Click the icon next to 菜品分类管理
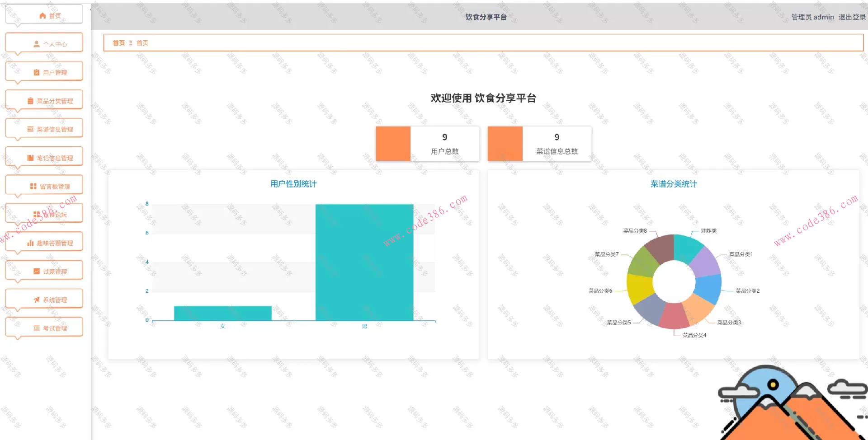This screenshot has width=868, height=440. [30, 101]
